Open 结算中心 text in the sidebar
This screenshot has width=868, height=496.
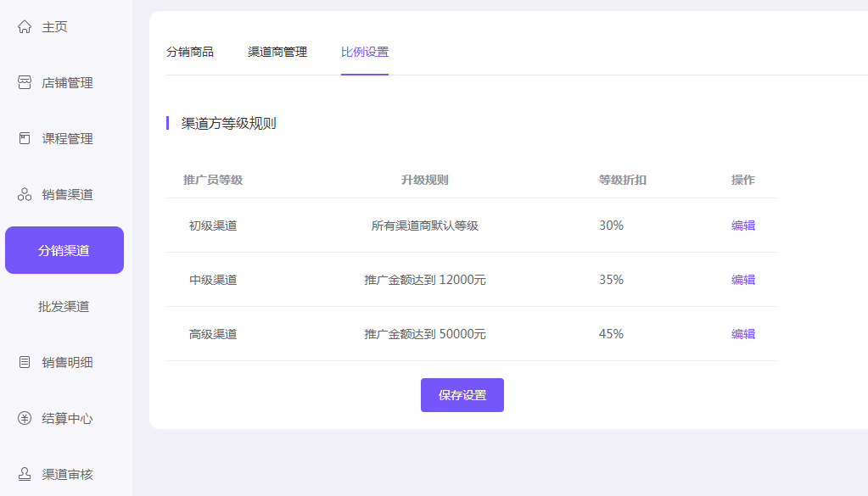click(x=68, y=419)
